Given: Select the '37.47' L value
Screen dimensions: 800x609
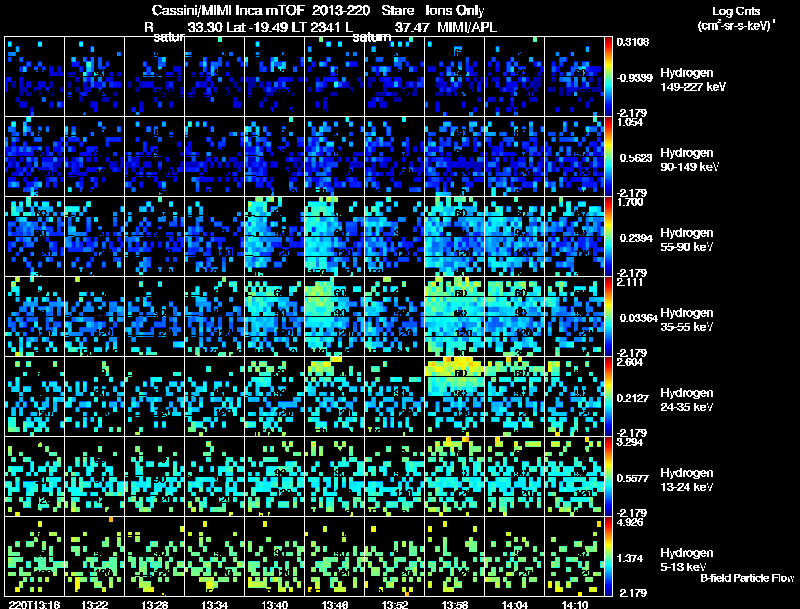Looking at the screenshot, I should coord(411,27).
